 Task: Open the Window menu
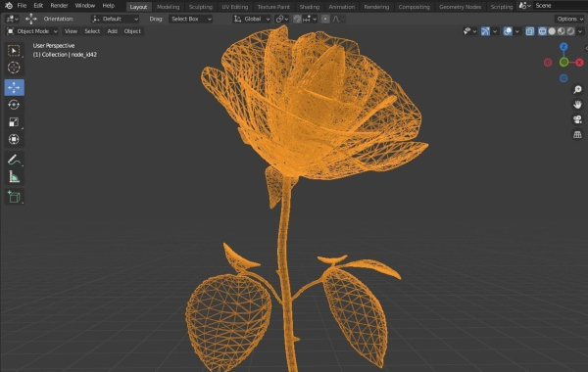pos(84,6)
